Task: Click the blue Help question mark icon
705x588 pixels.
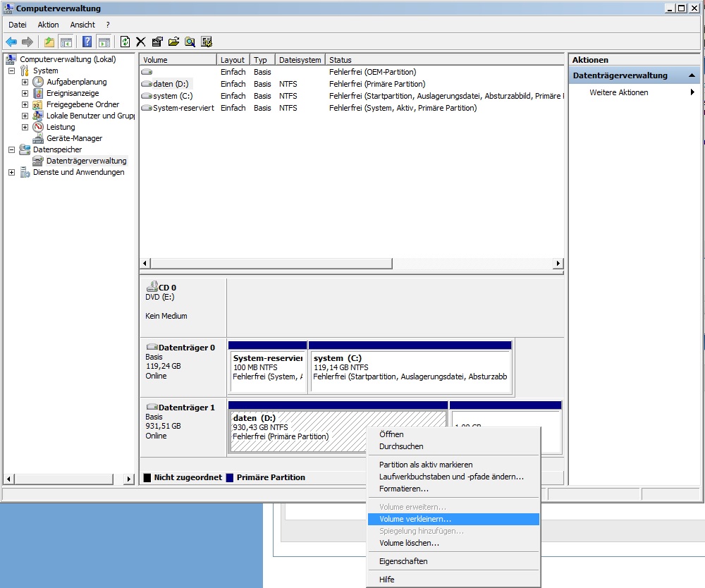Action: tap(87, 42)
